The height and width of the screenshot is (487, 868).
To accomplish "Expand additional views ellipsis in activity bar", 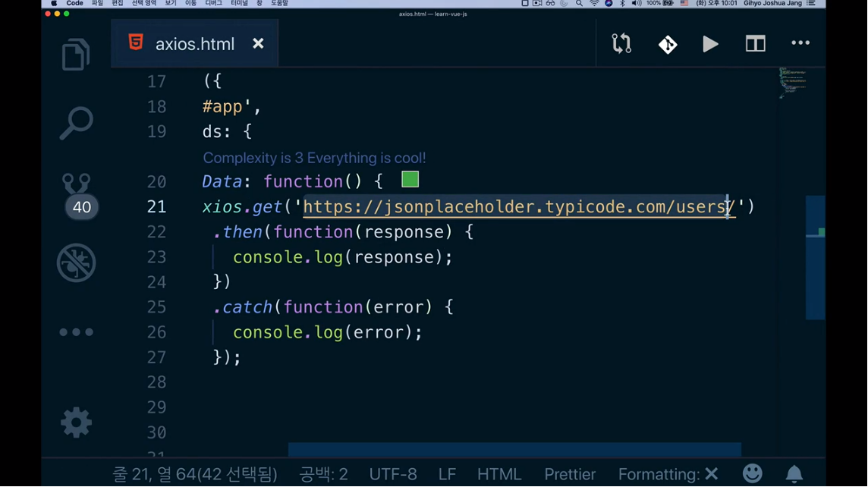I will click(76, 332).
